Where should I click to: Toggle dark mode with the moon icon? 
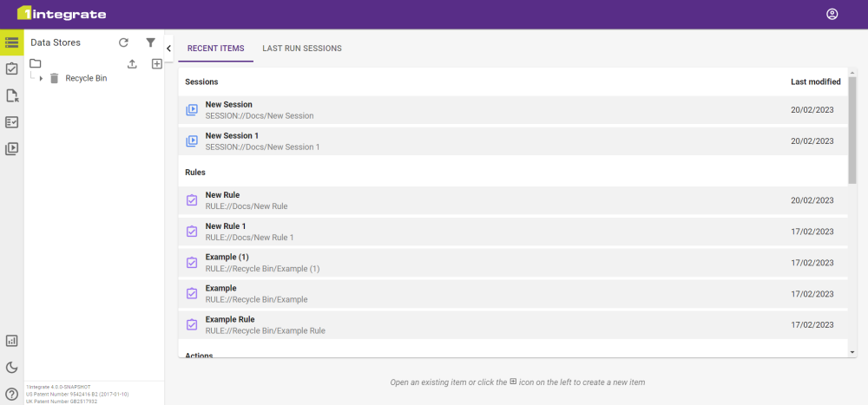(x=11, y=368)
